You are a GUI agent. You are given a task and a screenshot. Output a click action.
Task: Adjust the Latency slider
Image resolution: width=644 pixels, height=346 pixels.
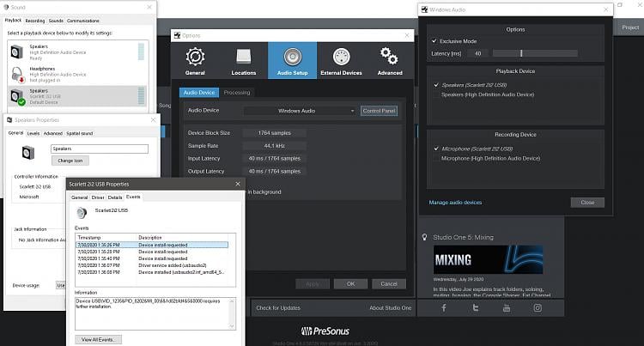(519, 53)
